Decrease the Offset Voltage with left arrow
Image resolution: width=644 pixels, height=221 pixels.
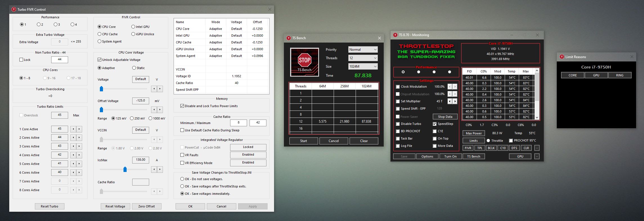pos(154,109)
